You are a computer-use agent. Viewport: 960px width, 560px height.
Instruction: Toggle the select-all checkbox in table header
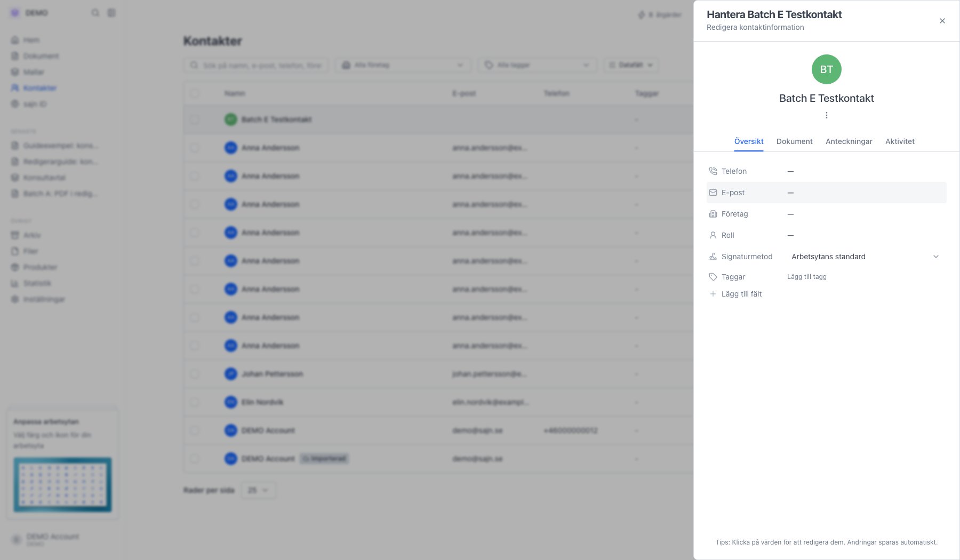tap(195, 93)
